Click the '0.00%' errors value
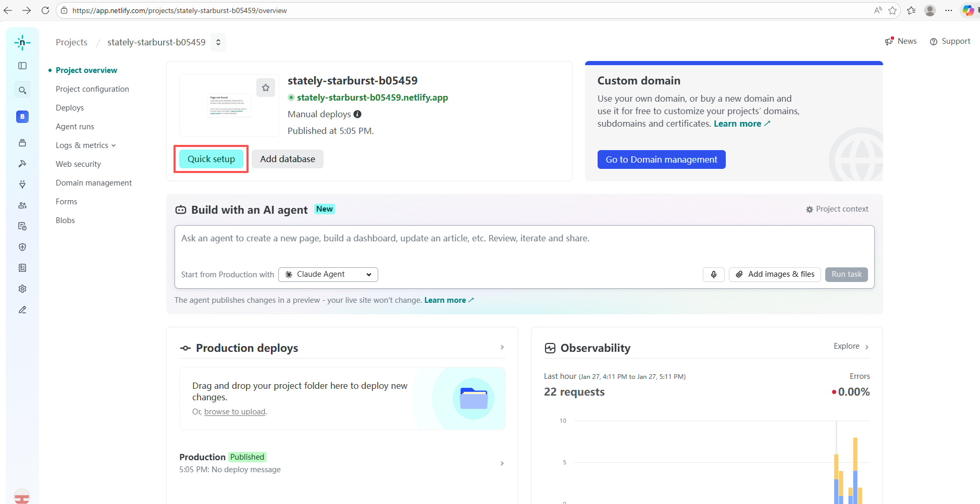The width and height of the screenshot is (980, 504). (854, 392)
